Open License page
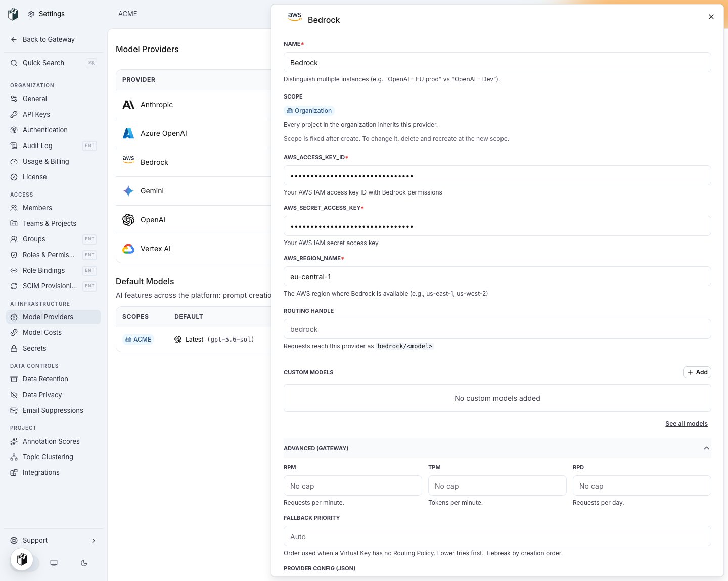Screen dimensions: 728x581 [x=54, y=177]
